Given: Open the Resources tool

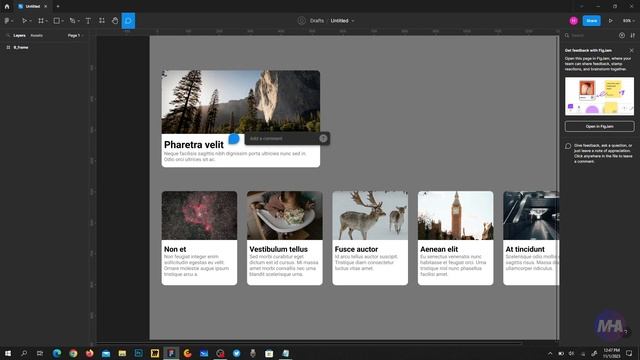Looking at the screenshot, I should 102,20.
